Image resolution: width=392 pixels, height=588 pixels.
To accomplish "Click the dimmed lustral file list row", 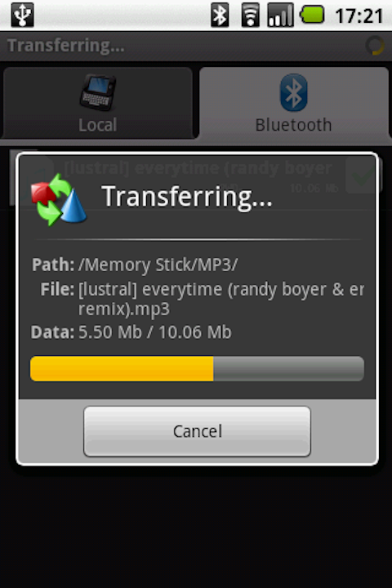I will (x=197, y=177).
